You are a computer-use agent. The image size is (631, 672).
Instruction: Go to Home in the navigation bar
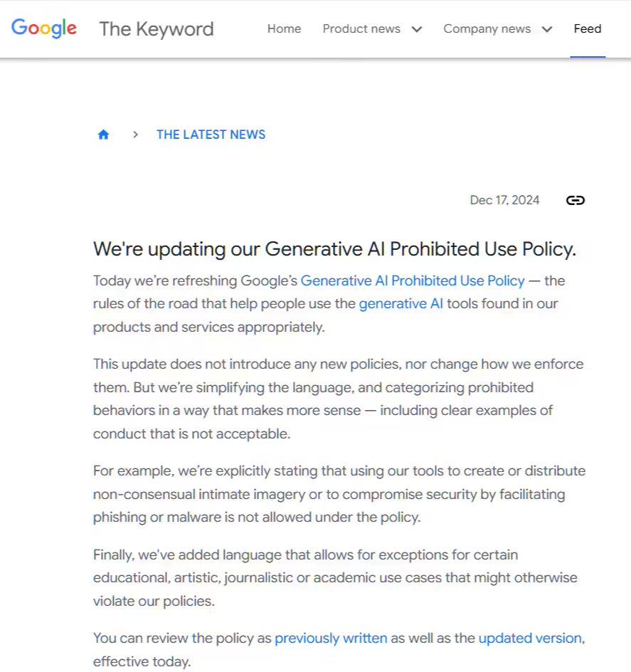coord(284,29)
